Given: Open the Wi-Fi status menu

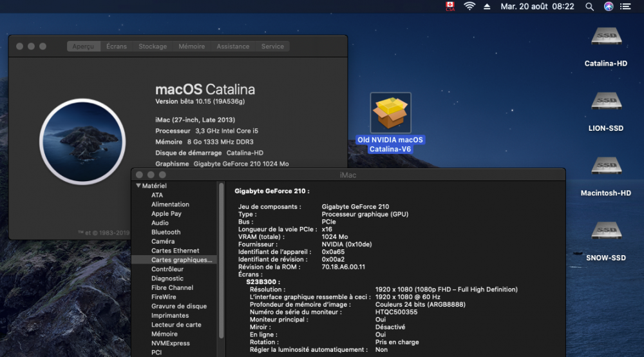Looking at the screenshot, I should (469, 6).
